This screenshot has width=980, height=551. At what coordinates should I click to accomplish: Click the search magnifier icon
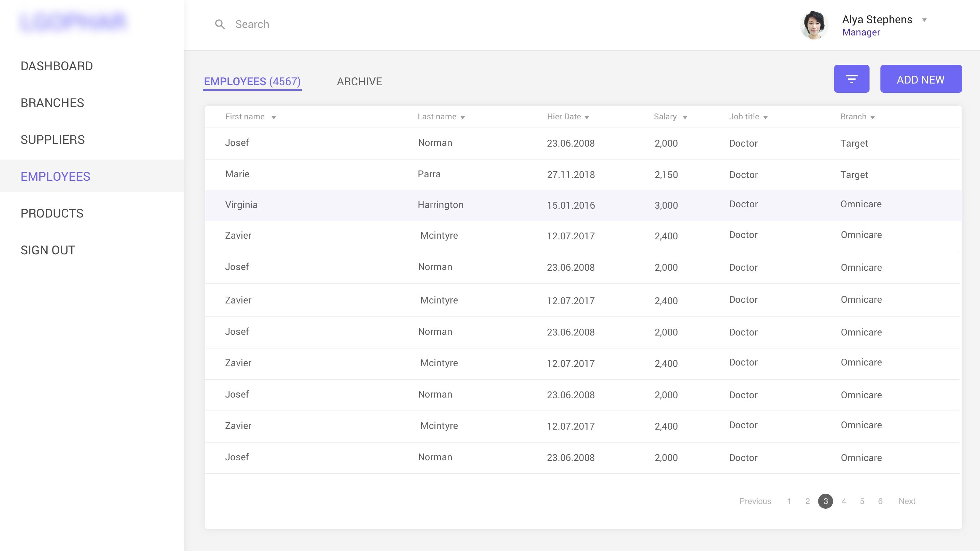click(220, 24)
